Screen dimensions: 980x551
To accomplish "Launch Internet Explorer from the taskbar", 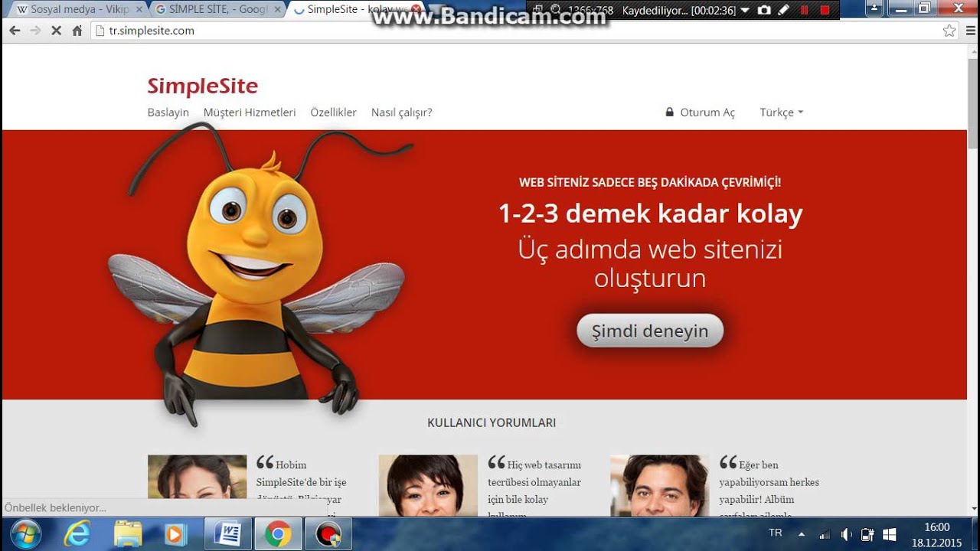I will click(77, 533).
